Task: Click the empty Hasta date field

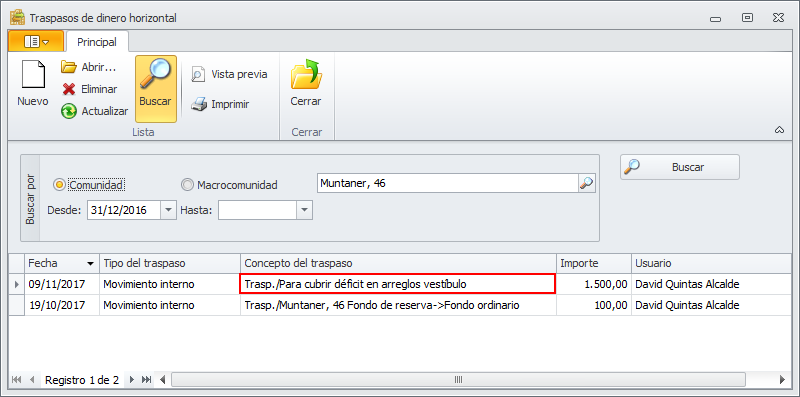Action: (x=258, y=210)
